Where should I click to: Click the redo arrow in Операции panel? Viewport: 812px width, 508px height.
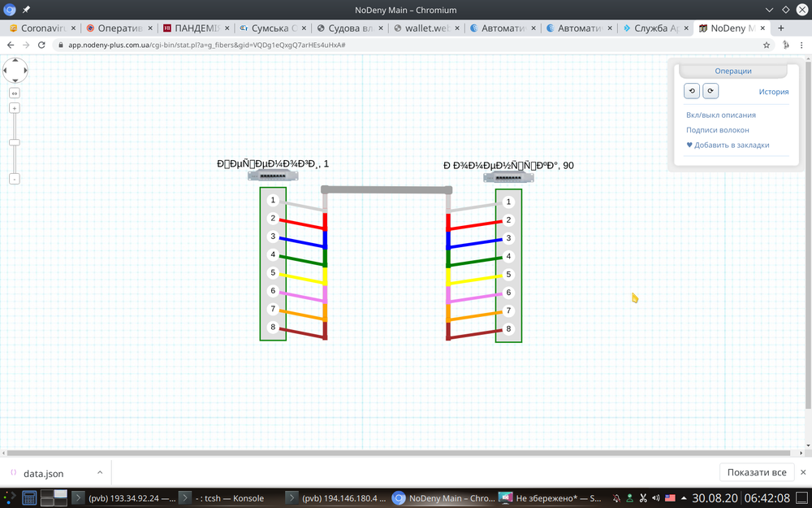pyautogui.click(x=710, y=91)
